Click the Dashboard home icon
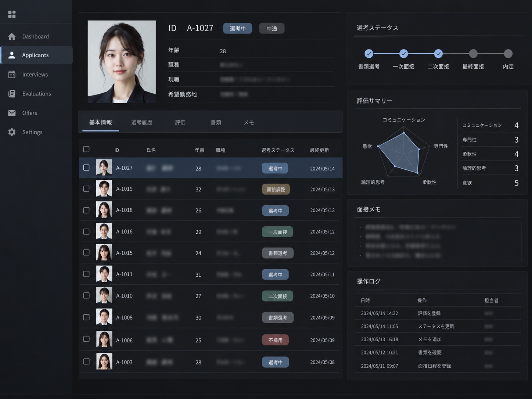 [x=12, y=36]
